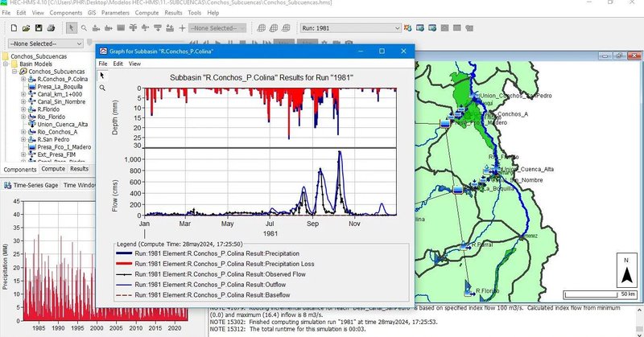Screen dimensions: 644x337
Task: Print using the printer toolbar icon
Action: (51, 28)
